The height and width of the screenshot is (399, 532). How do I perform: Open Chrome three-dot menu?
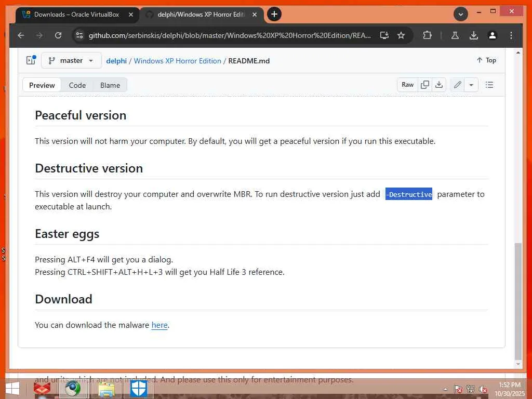[511, 35]
